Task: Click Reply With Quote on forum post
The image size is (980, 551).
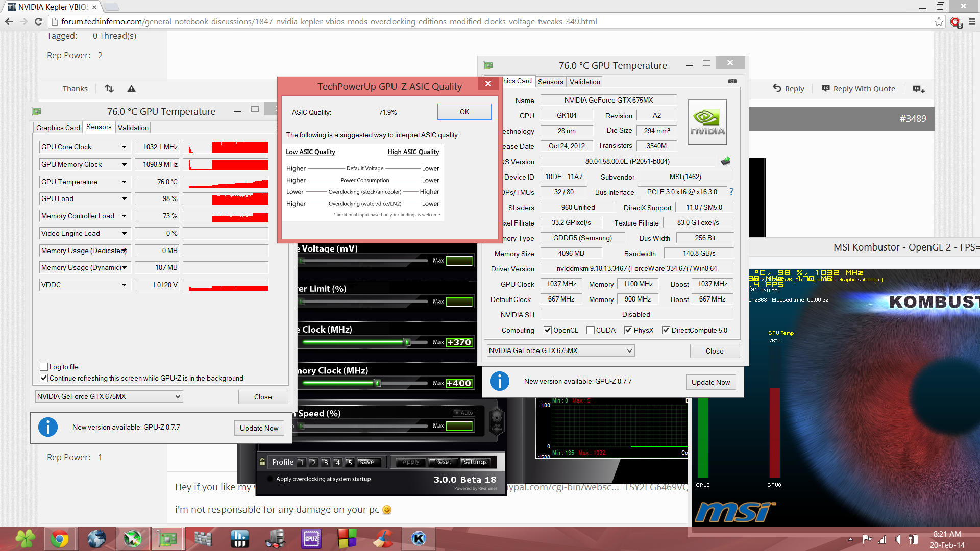Action: 859,88
